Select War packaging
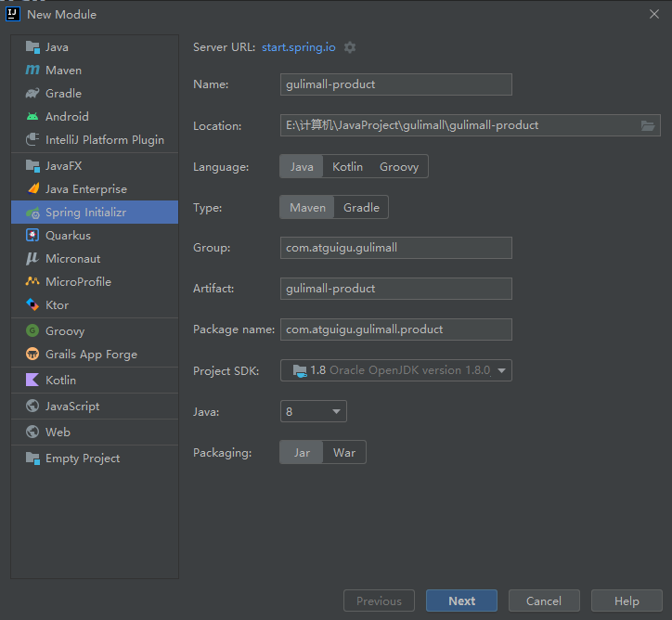 pyautogui.click(x=344, y=452)
